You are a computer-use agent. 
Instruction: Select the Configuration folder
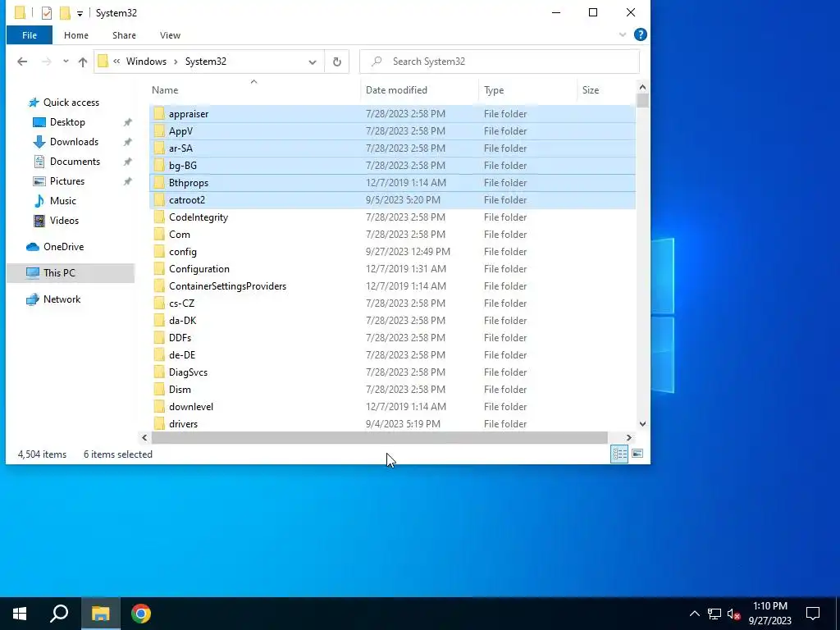[393, 269]
